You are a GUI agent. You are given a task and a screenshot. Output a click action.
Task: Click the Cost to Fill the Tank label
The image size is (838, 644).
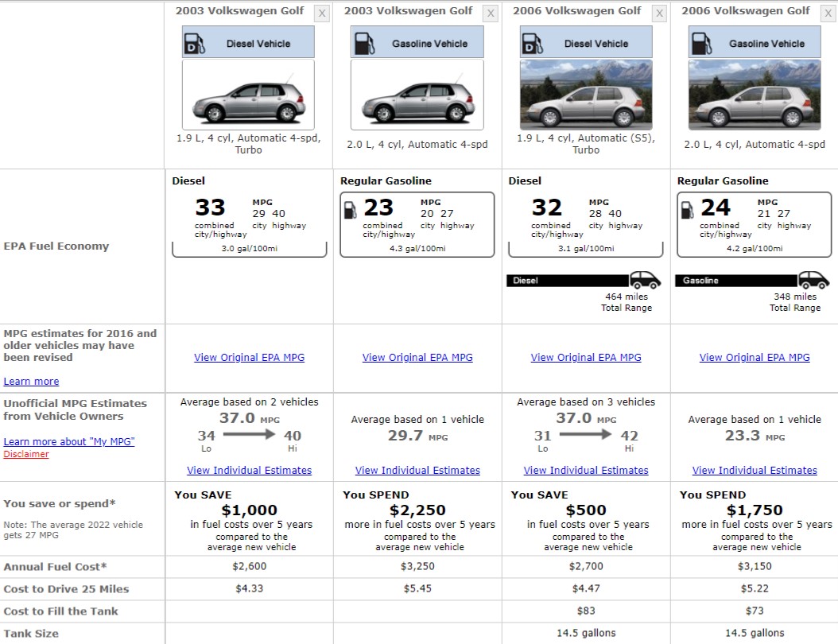pos(60,611)
